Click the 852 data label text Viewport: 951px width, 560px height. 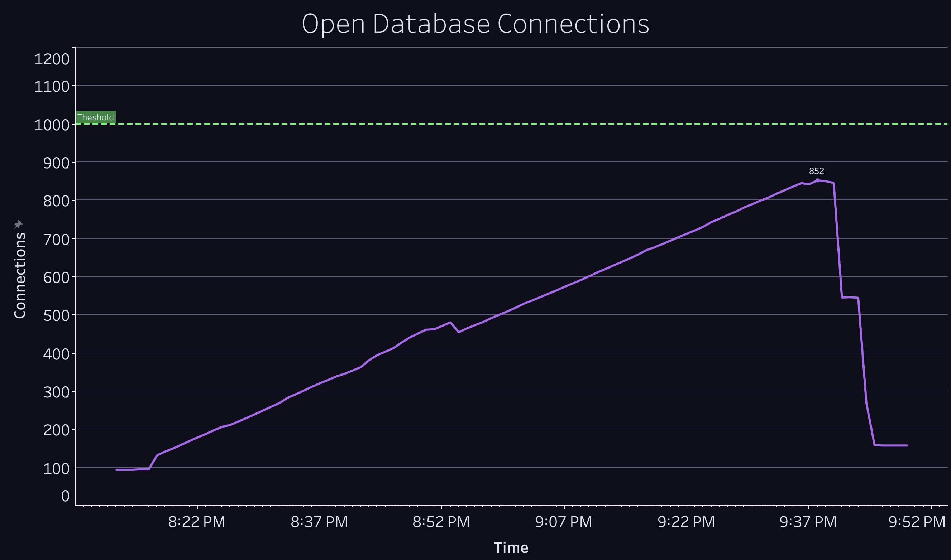(x=816, y=171)
